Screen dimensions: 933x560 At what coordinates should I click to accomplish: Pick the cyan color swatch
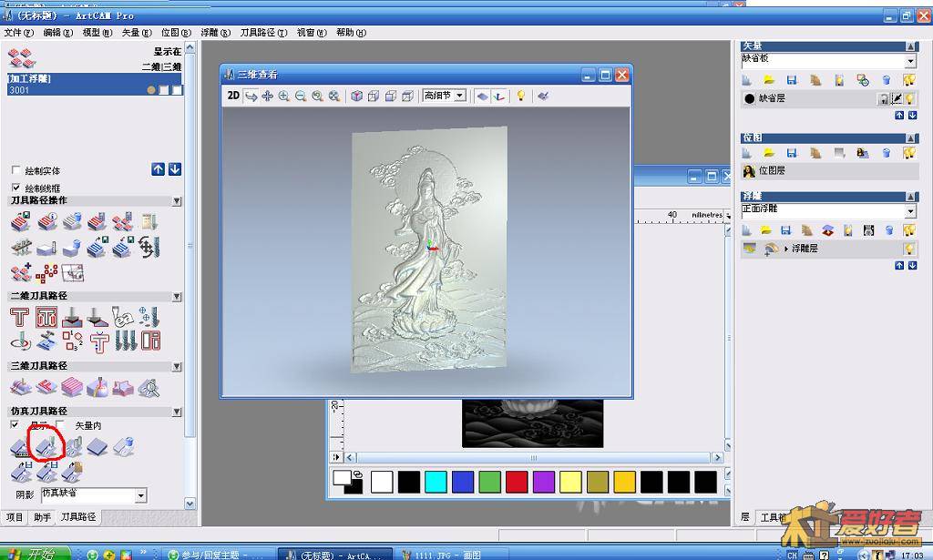436,482
